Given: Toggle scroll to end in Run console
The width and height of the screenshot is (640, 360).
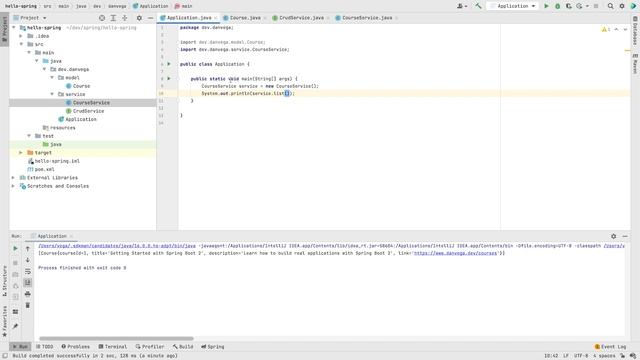Looking at the screenshot, I should coord(28,282).
